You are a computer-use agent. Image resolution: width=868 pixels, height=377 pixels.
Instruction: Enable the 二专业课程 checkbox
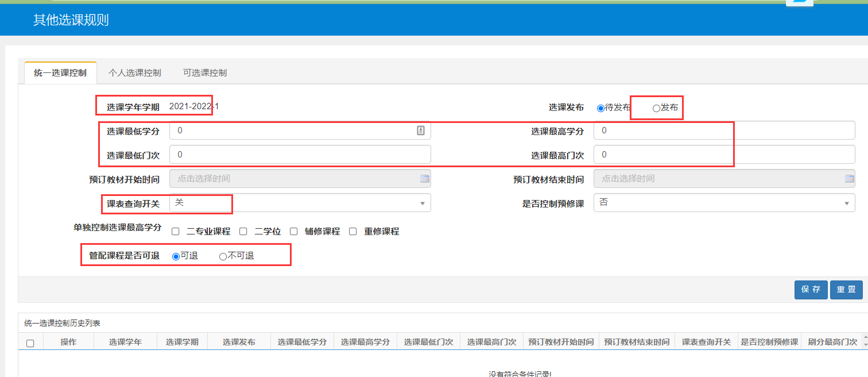point(176,232)
